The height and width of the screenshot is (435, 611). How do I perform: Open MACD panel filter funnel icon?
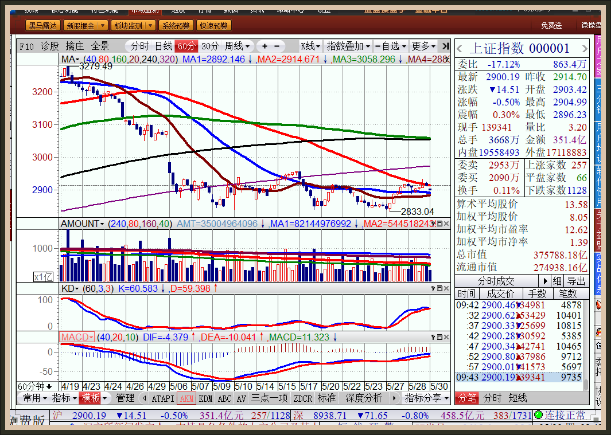click(433, 337)
